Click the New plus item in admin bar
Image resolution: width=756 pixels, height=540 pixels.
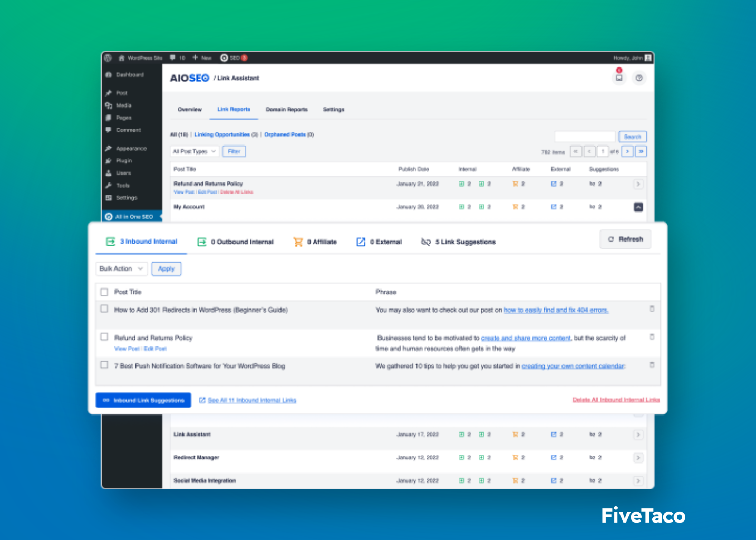pos(202,58)
